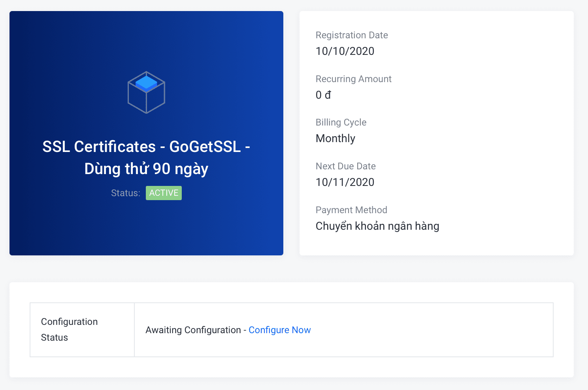Click the Next Due Date label

pos(345,166)
